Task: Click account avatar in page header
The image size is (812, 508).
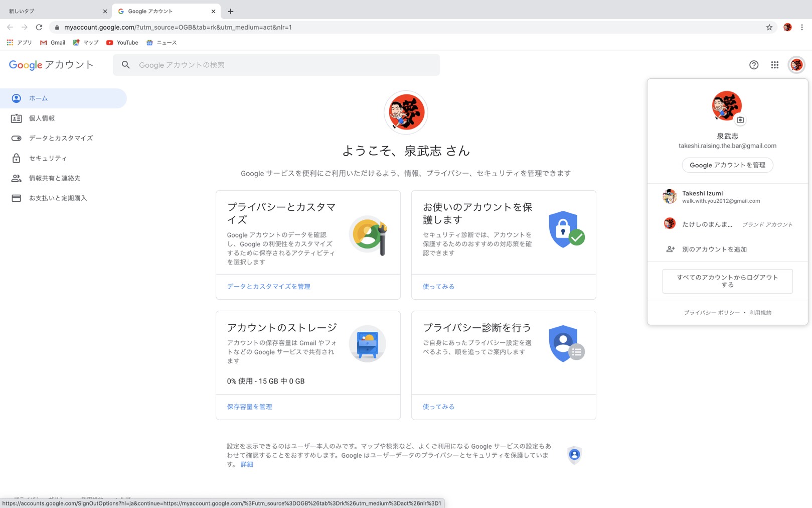Action: point(796,65)
